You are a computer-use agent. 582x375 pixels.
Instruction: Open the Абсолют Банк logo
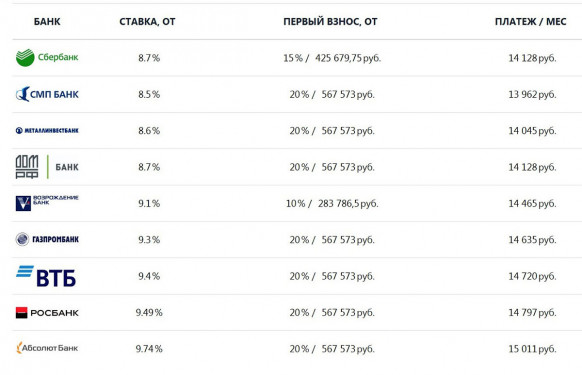tap(47, 348)
